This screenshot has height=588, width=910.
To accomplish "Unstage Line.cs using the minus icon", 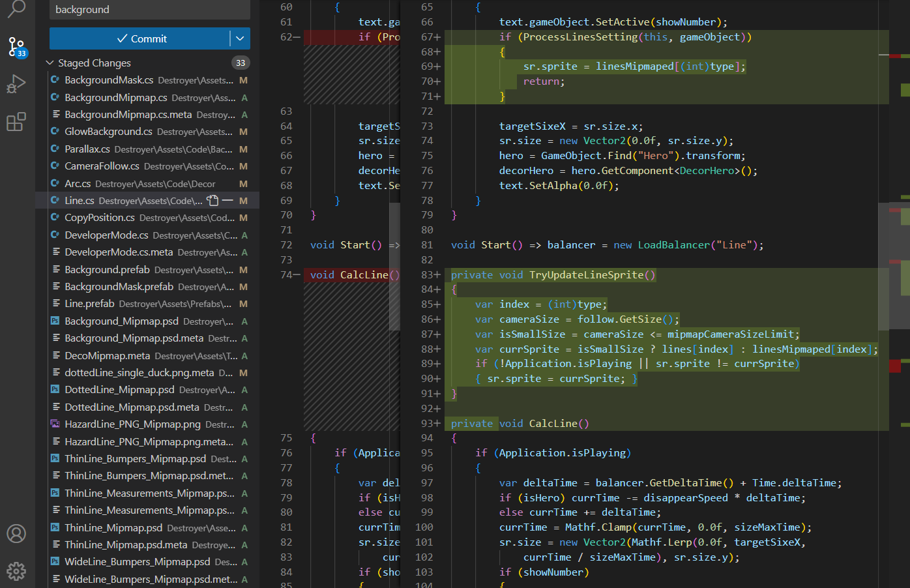I will coord(227,200).
